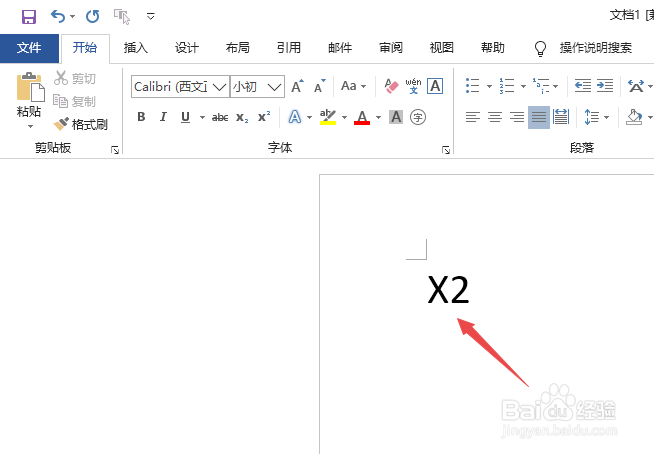The width and height of the screenshot is (654, 454).
Task: Toggle bold formatting
Action: (x=141, y=117)
